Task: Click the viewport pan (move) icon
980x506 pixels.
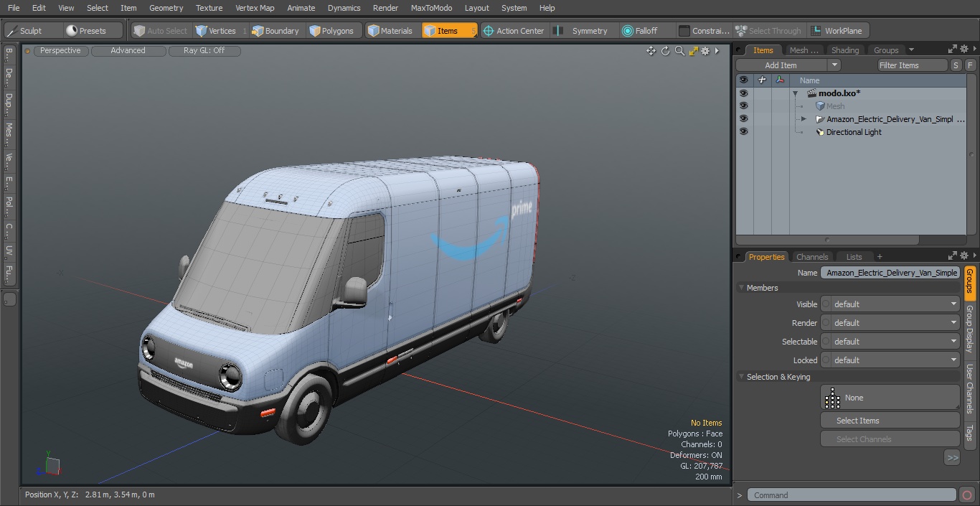Action: 651,51
